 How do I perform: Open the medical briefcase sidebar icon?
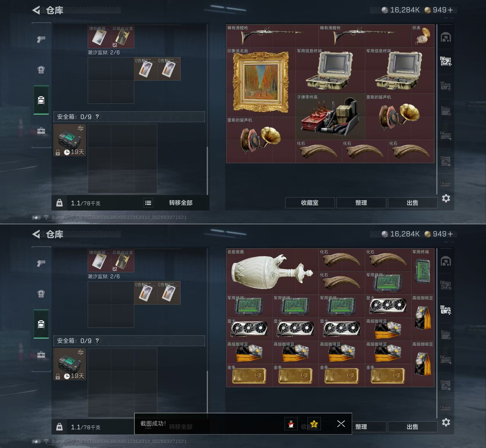(41, 131)
